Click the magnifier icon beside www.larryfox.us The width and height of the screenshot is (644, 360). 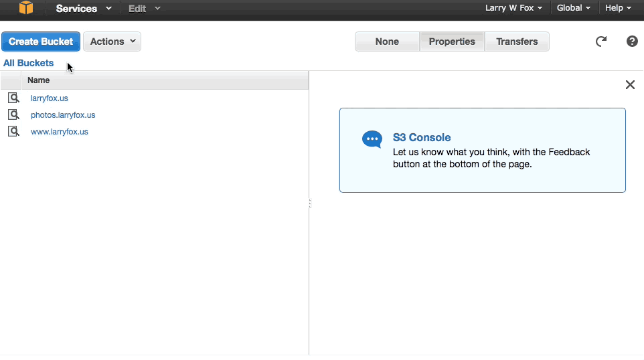(13, 132)
